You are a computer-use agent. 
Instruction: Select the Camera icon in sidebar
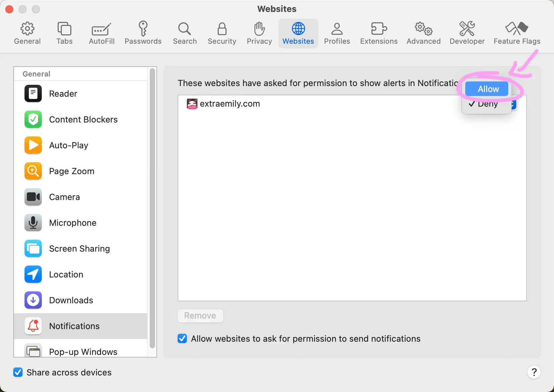33,197
